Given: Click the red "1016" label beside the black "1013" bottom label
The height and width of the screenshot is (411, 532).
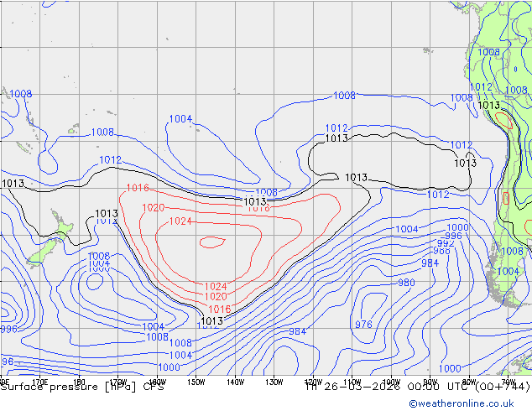Looking at the screenshot, I should pyautogui.click(x=220, y=310).
